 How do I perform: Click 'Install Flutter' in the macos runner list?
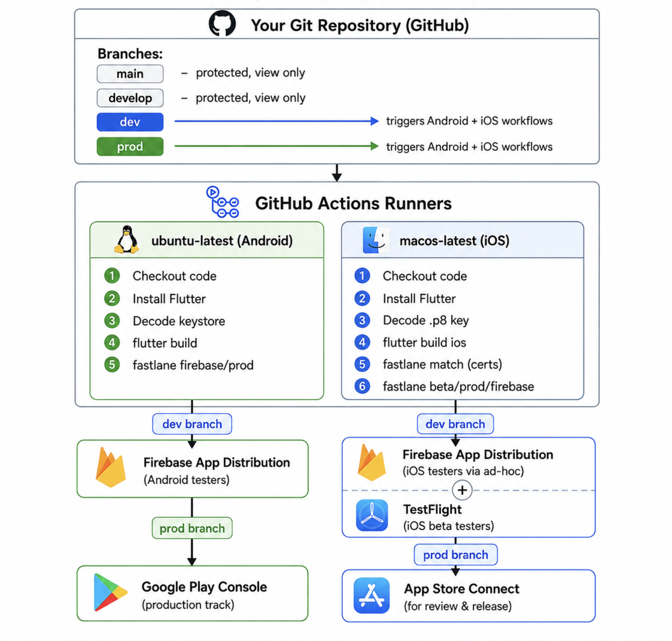[x=419, y=299]
